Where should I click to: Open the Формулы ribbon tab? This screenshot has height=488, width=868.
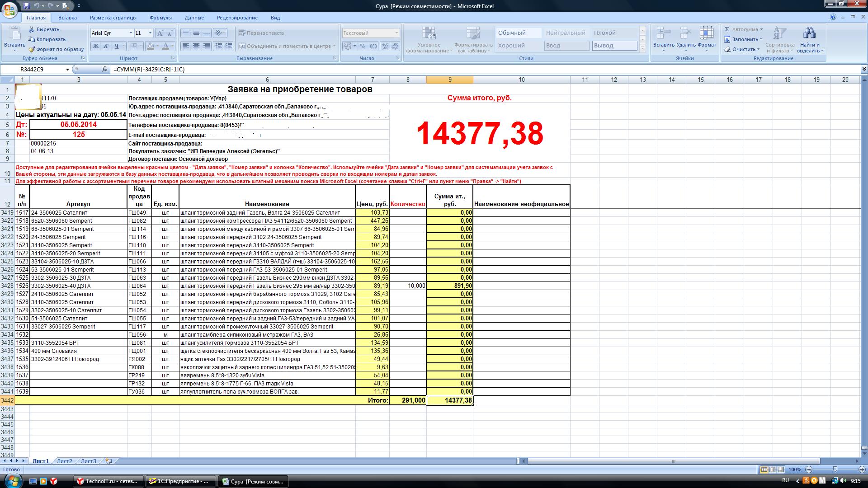pyautogui.click(x=160, y=18)
